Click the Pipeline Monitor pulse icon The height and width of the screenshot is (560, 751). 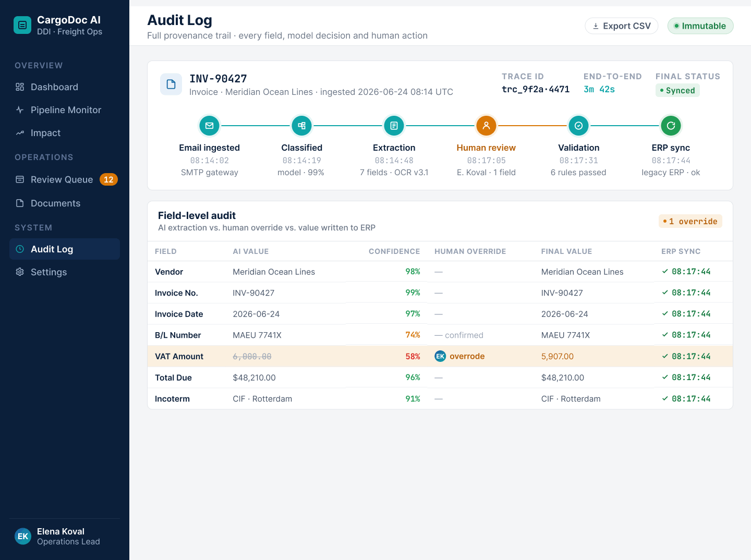(x=20, y=110)
